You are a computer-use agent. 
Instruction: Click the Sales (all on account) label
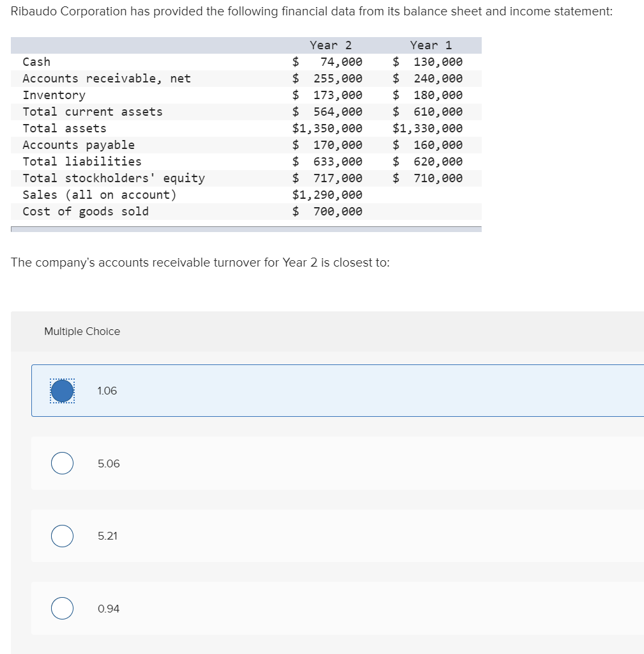(100, 195)
